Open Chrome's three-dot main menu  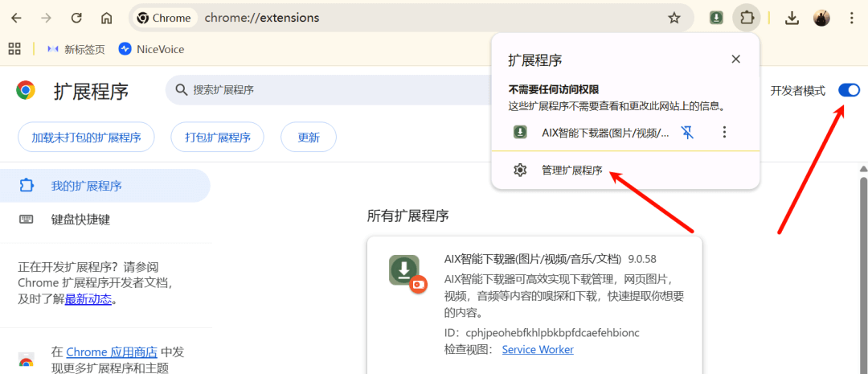[x=852, y=18]
